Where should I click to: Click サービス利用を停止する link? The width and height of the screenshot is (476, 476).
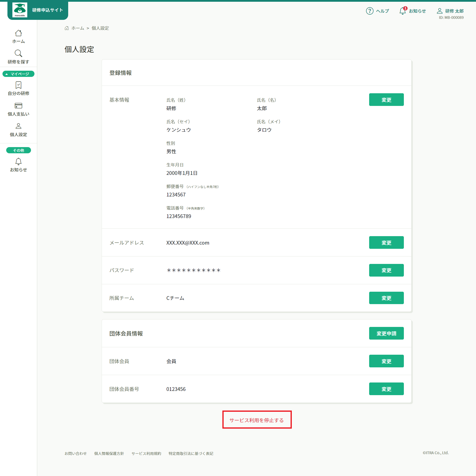pos(257,420)
